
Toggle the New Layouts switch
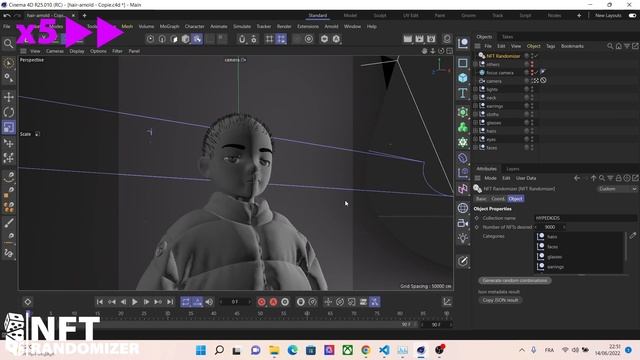point(632,16)
